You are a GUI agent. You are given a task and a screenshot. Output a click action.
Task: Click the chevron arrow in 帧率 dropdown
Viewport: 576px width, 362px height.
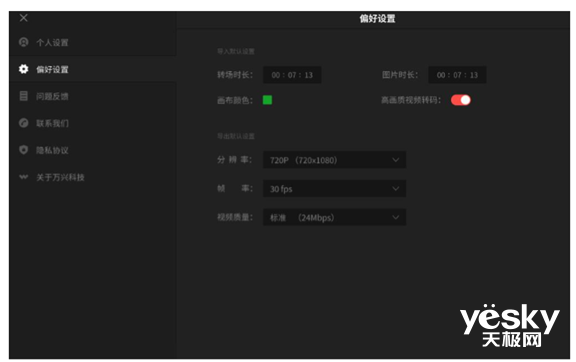[x=396, y=189]
